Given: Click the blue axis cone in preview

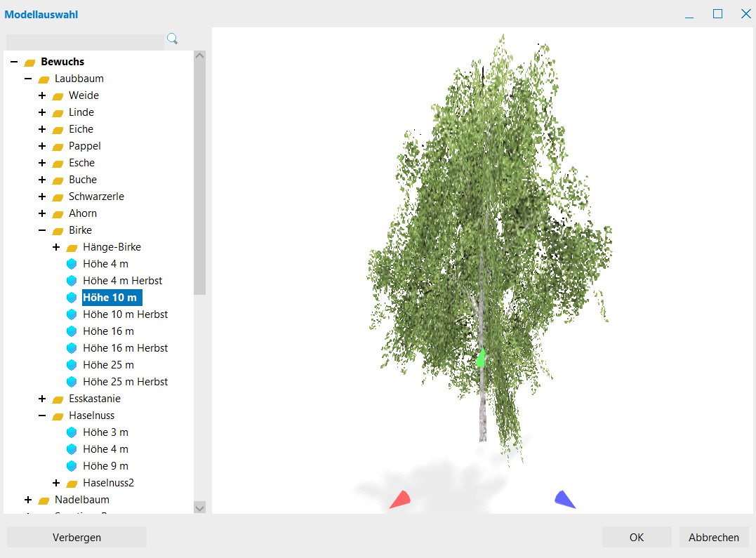Looking at the screenshot, I should [x=564, y=499].
